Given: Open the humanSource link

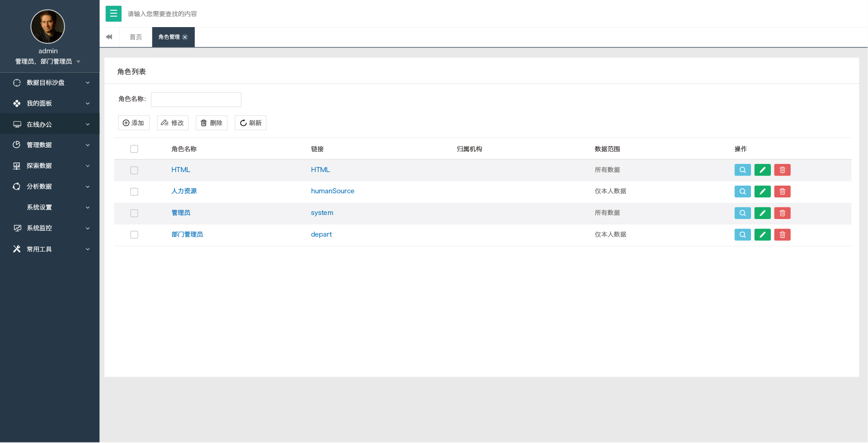Looking at the screenshot, I should pyautogui.click(x=332, y=191).
